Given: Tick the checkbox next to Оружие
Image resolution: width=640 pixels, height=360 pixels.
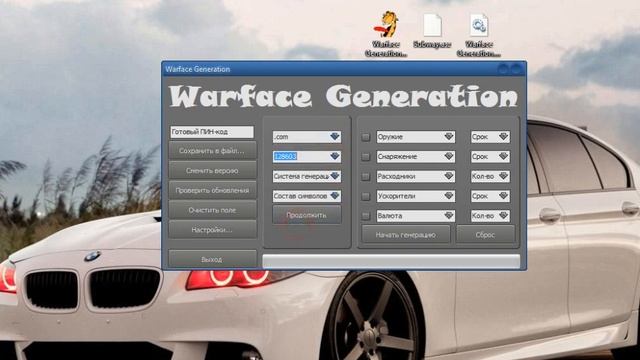Looking at the screenshot, I should pos(366,137).
